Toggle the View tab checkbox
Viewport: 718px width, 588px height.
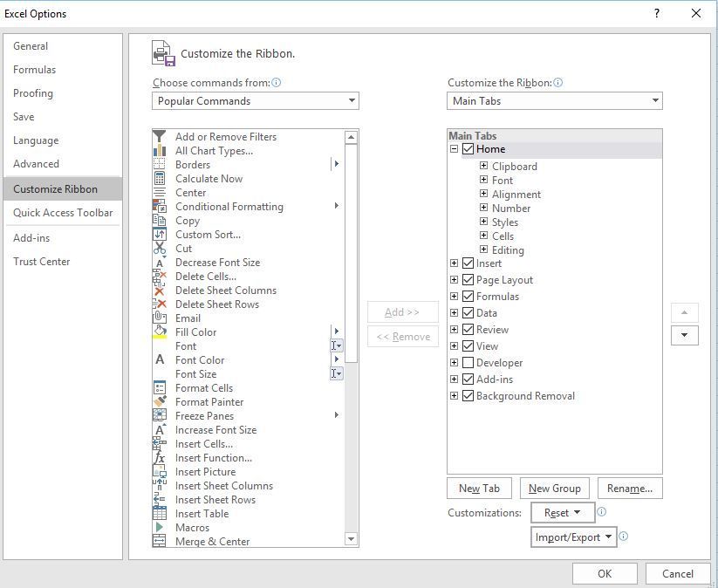(x=468, y=345)
